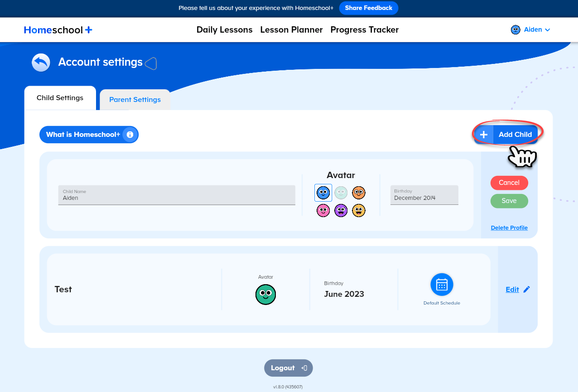Click the version text v1.8.0
This screenshot has height=392, width=578.
coord(288,387)
